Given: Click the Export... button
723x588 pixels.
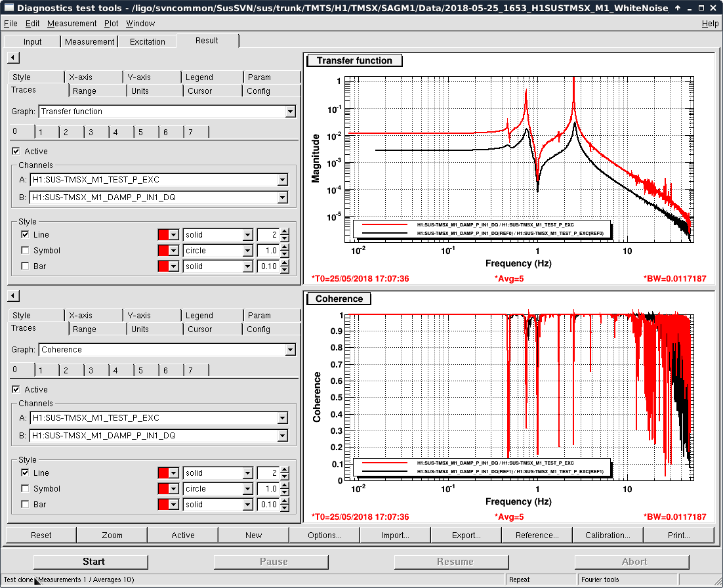Looking at the screenshot, I should (466, 535).
